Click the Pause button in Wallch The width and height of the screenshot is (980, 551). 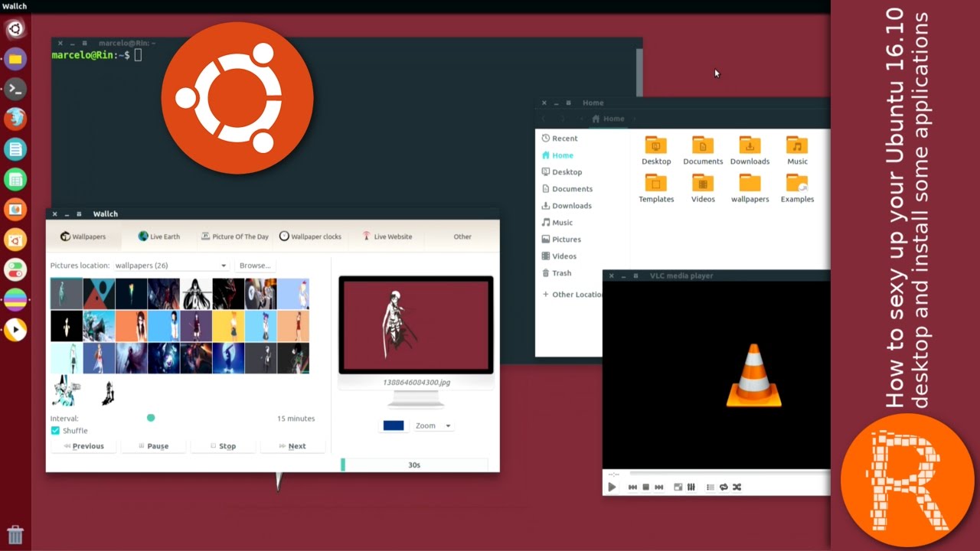tap(153, 446)
